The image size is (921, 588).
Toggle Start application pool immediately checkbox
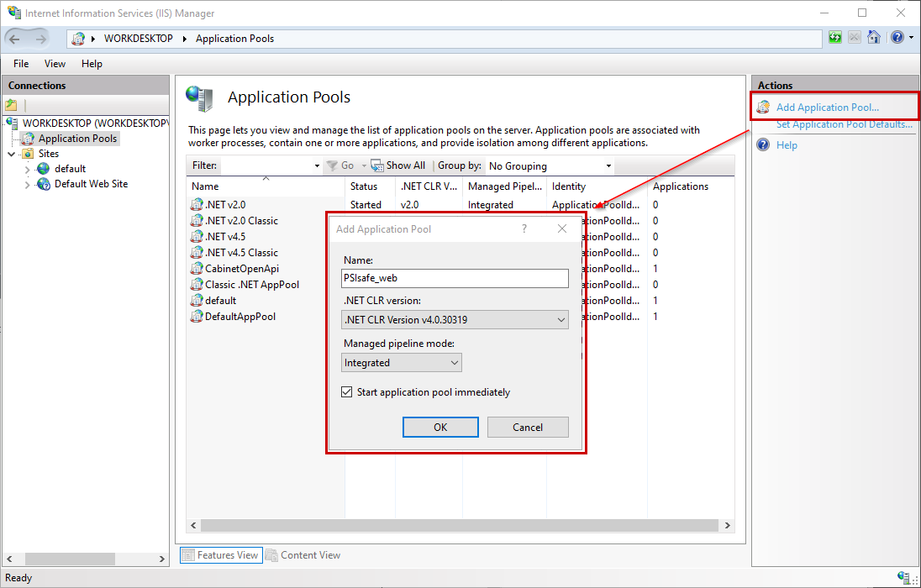click(346, 391)
